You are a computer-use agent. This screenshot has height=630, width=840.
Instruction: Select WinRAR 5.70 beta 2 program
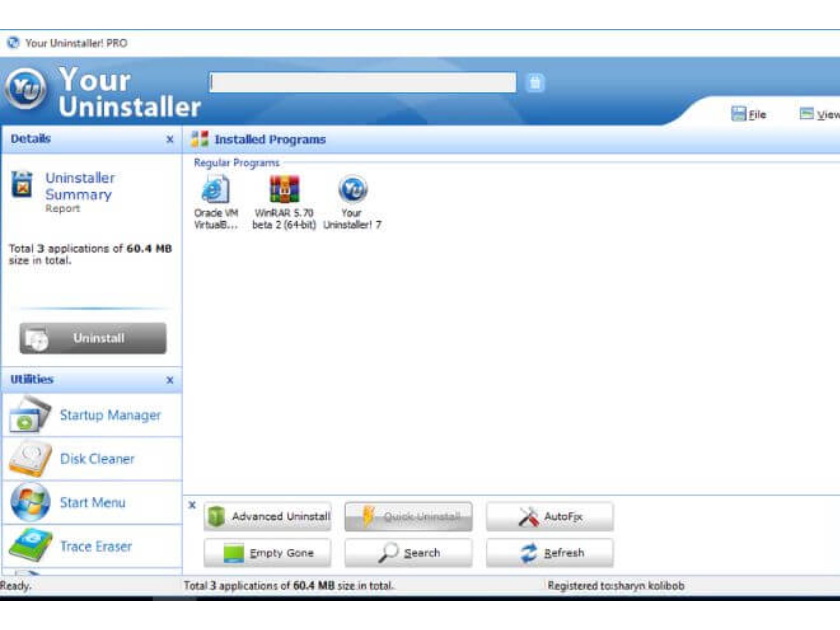[284, 202]
